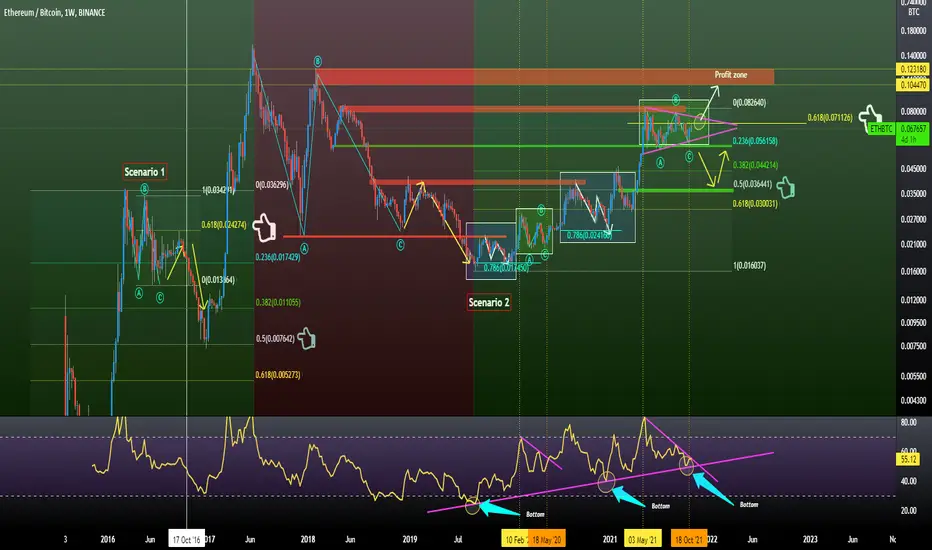Click the 0.123180 yellow price label
The width and height of the screenshot is (932, 550).
913,70
